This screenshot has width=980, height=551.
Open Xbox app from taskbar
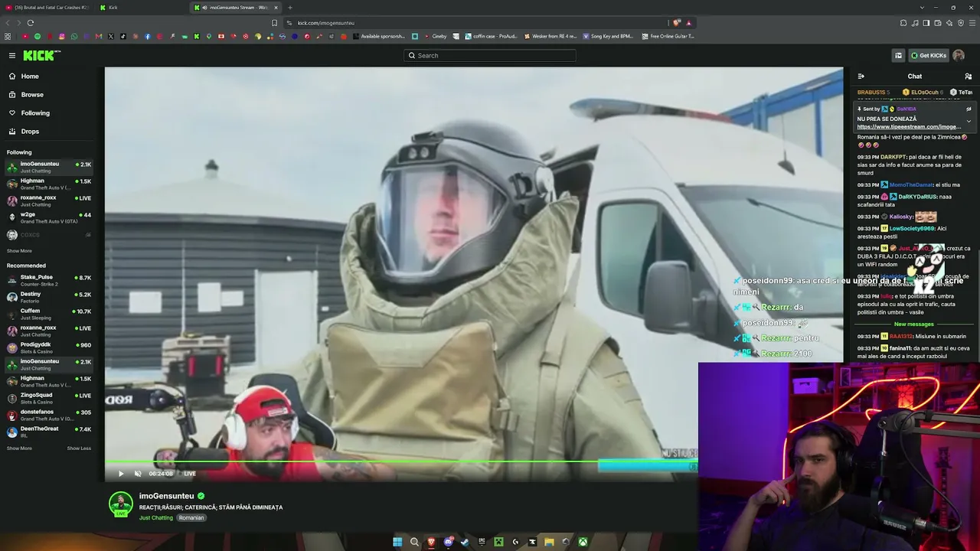coord(583,542)
